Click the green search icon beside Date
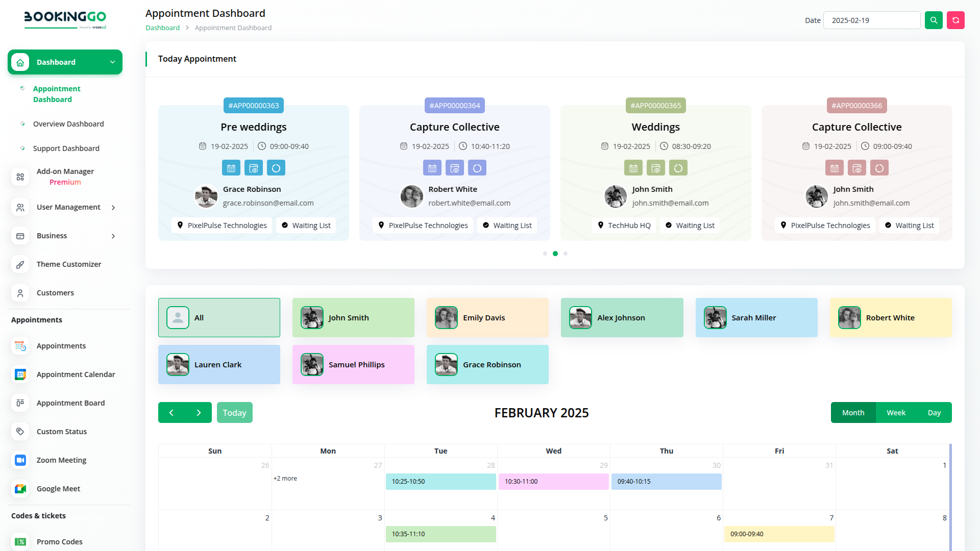Screen dimensions: 980x551 [934, 20]
